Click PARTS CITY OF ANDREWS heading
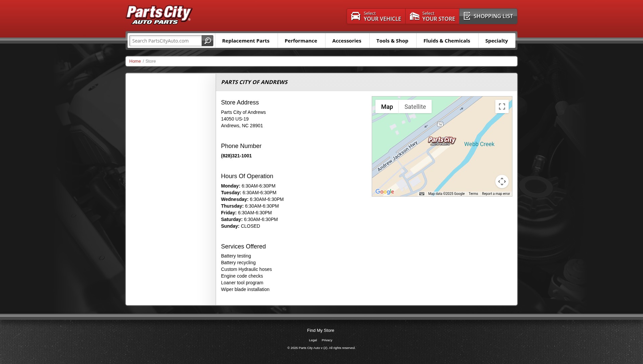 254,82
